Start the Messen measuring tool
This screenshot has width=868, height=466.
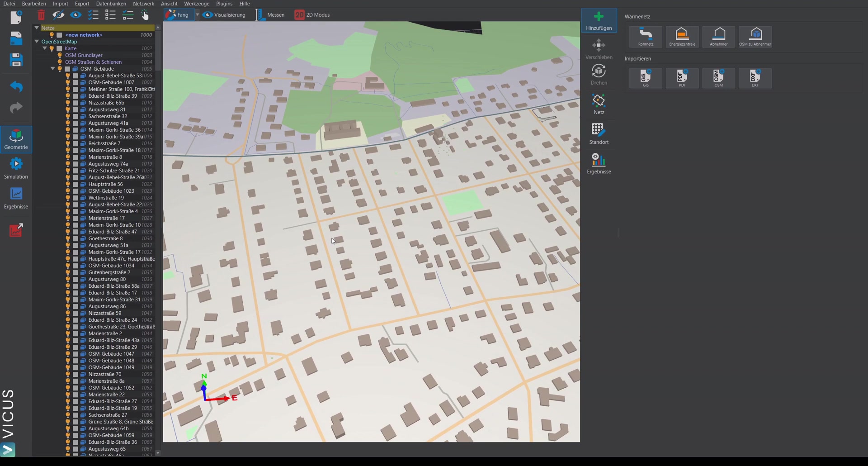pyautogui.click(x=270, y=15)
